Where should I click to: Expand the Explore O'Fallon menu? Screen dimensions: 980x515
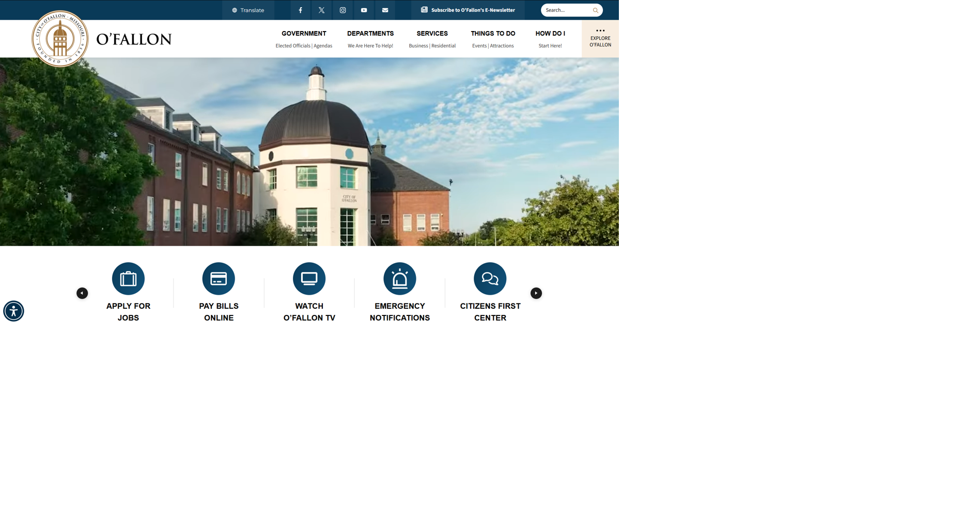coord(600,38)
